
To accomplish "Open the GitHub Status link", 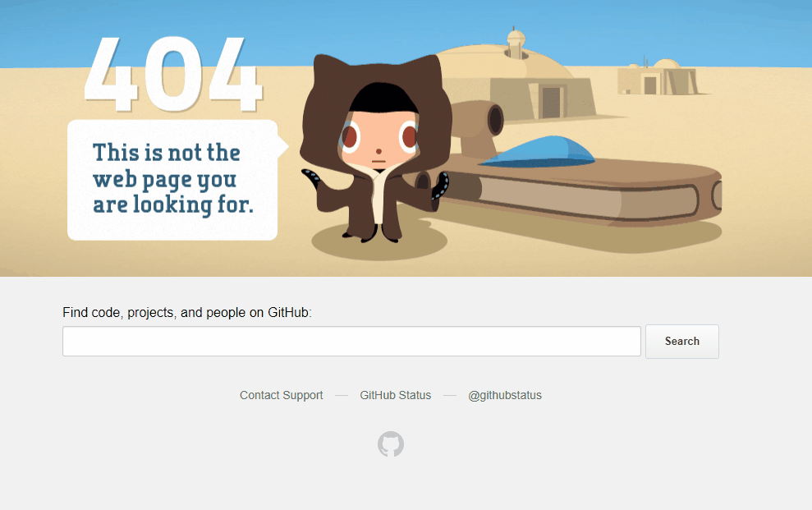I will 395,395.
